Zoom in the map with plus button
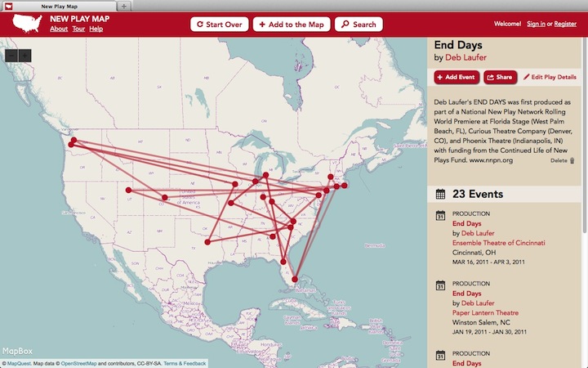The width and height of the screenshot is (588, 368). tap(25, 55)
